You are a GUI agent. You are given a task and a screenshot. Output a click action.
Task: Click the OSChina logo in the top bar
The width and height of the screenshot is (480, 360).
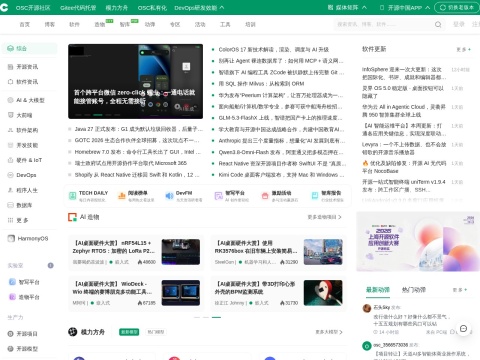[4, 7]
